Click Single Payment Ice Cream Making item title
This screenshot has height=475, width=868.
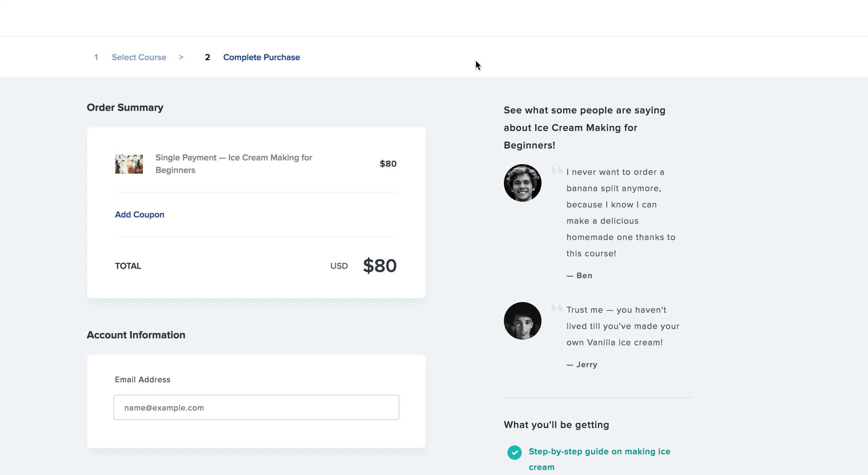(234, 164)
